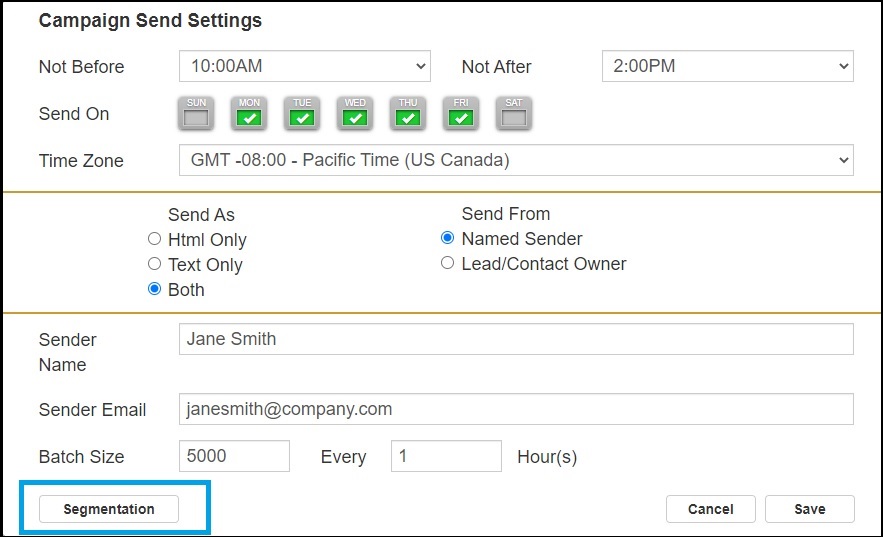Open the Time Zone dropdown
The height and width of the screenshot is (537, 883).
[x=515, y=160]
